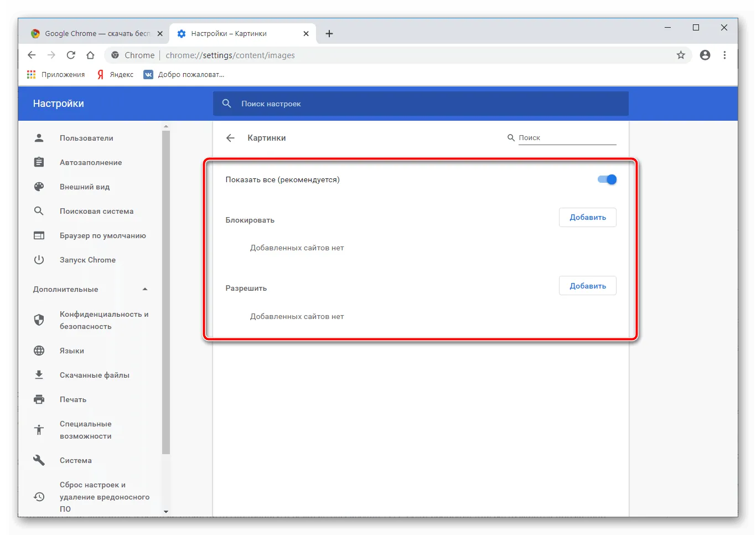Go back with the browser back arrow
756x535 pixels.
tap(32, 55)
